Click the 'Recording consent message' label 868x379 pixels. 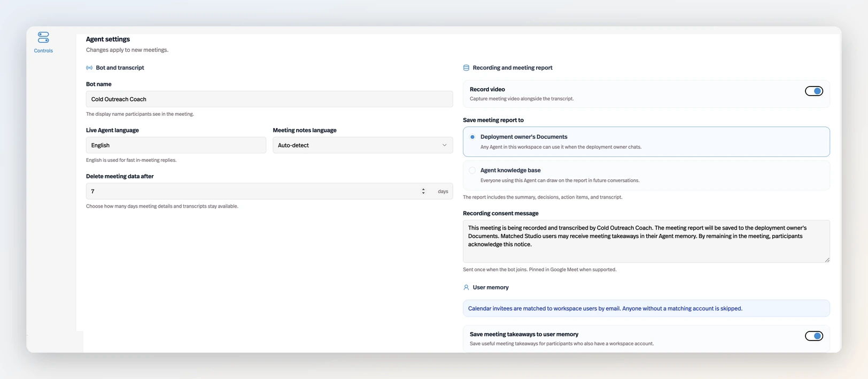pyautogui.click(x=501, y=214)
